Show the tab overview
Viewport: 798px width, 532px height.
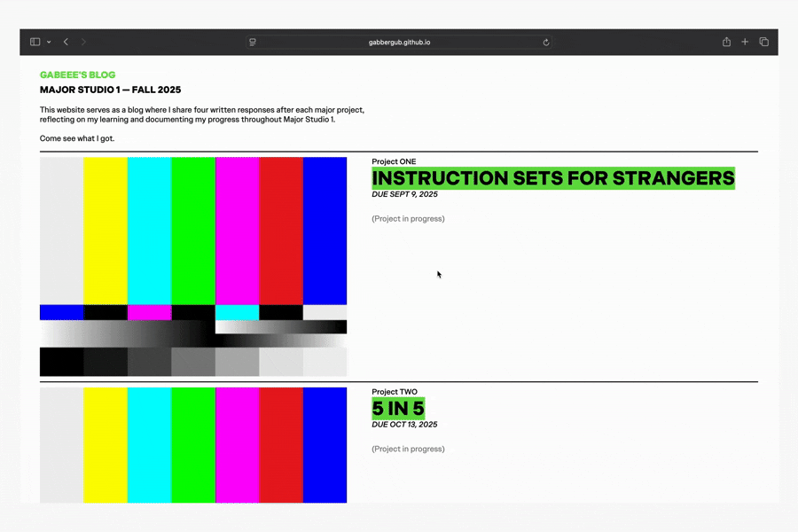[763, 42]
